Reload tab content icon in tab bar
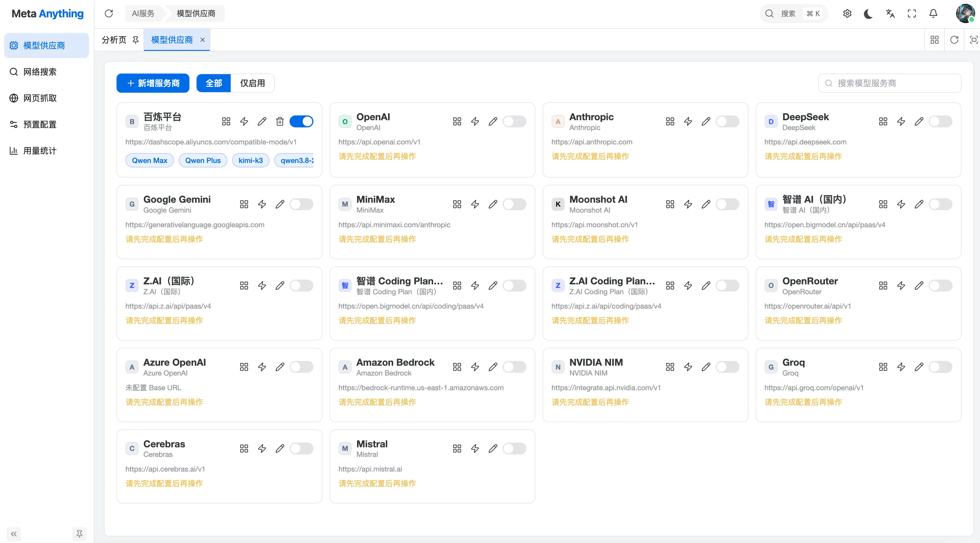 coord(954,39)
